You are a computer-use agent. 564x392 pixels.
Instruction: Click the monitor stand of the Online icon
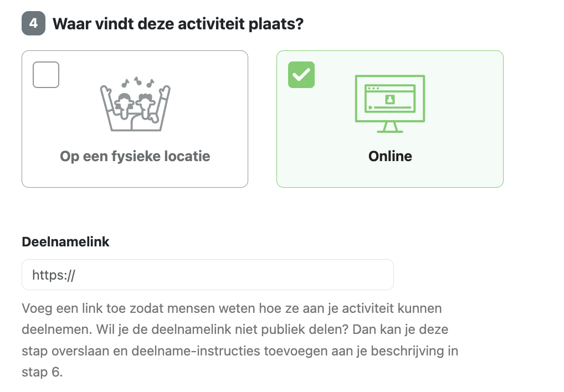pos(390,127)
